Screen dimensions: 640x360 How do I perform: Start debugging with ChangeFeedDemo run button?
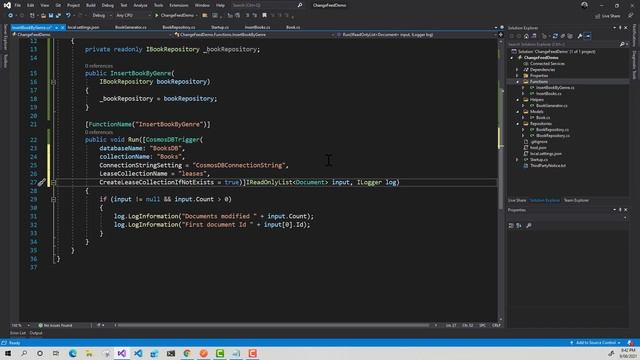(x=174, y=16)
